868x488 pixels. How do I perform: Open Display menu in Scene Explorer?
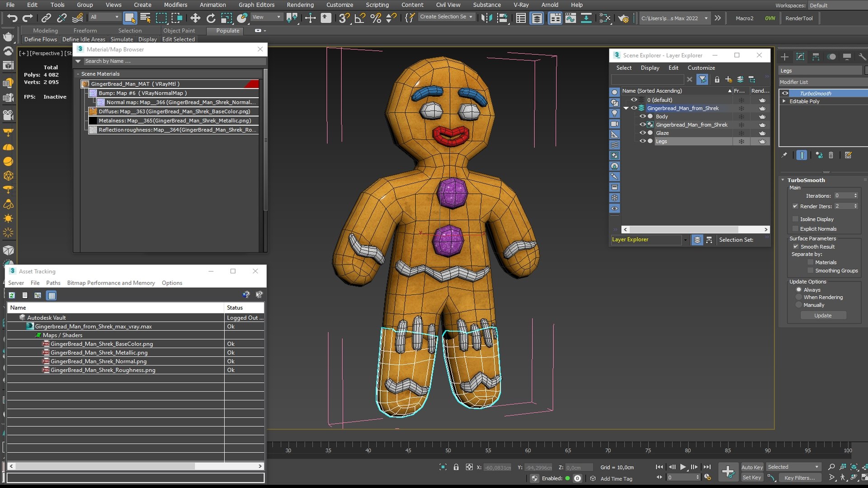click(x=650, y=68)
